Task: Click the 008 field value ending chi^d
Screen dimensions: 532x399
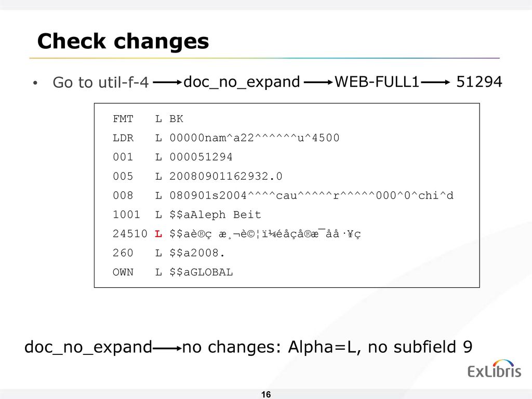Action: (x=311, y=195)
